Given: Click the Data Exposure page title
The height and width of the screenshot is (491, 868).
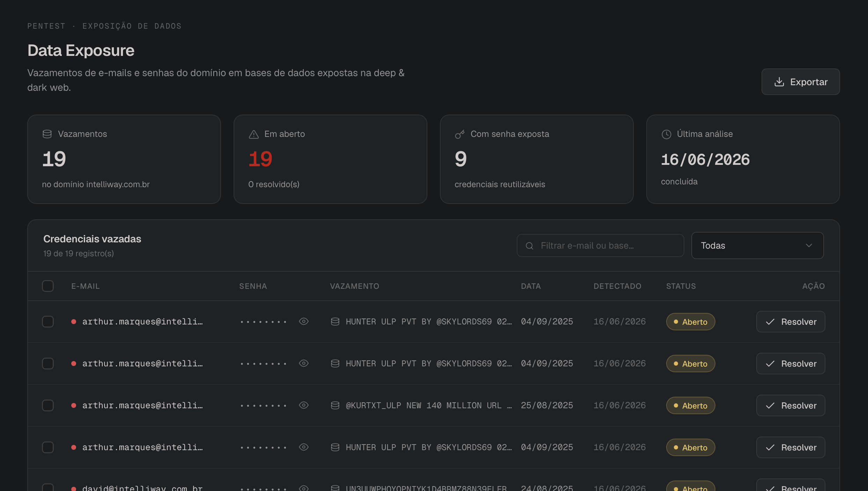Looking at the screenshot, I should click(x=81, y=50).
